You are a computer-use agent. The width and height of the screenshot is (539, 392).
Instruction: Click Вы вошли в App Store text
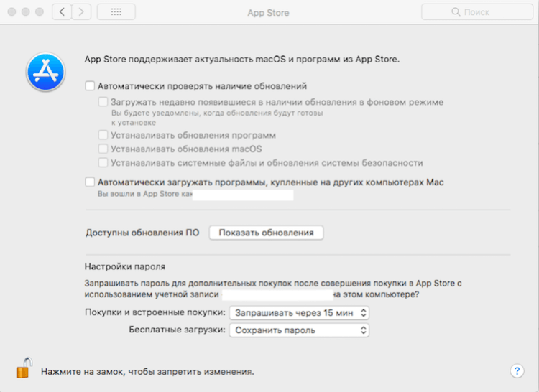coord(144,194)
